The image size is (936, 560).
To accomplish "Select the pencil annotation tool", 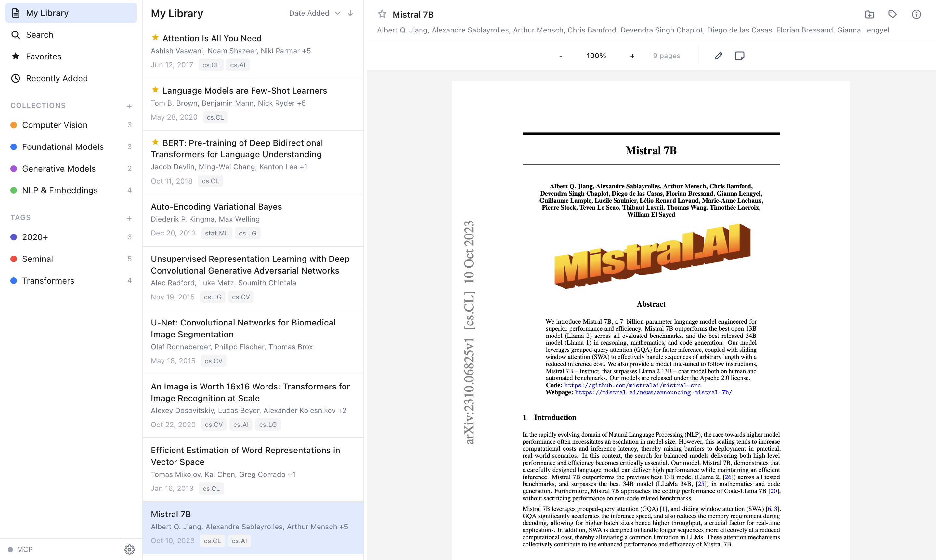I will click(x=719, y=56).
